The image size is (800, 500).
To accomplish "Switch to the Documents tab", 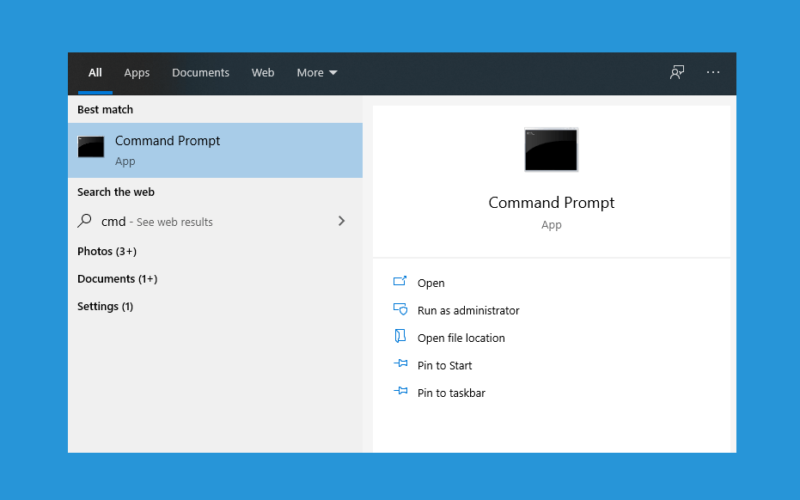I will pyautogui.click(x=201, y=72).
